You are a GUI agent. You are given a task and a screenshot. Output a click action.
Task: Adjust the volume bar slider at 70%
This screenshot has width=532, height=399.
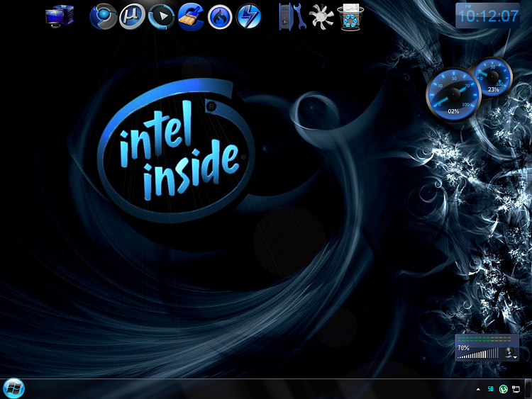click(478, 354)
